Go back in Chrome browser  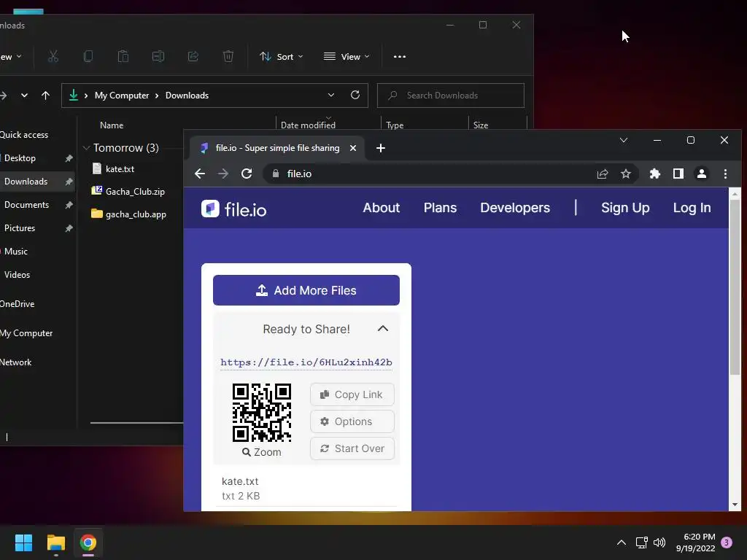(x=200, y=174)
